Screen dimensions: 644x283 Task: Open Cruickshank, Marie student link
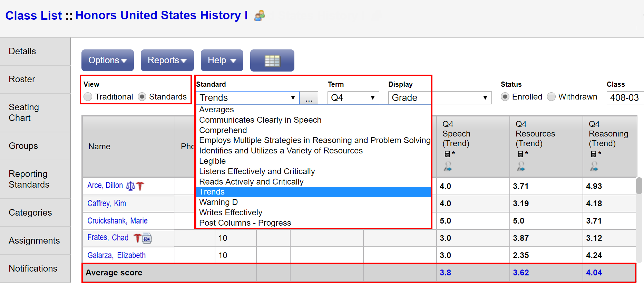[x=117, y=221]
